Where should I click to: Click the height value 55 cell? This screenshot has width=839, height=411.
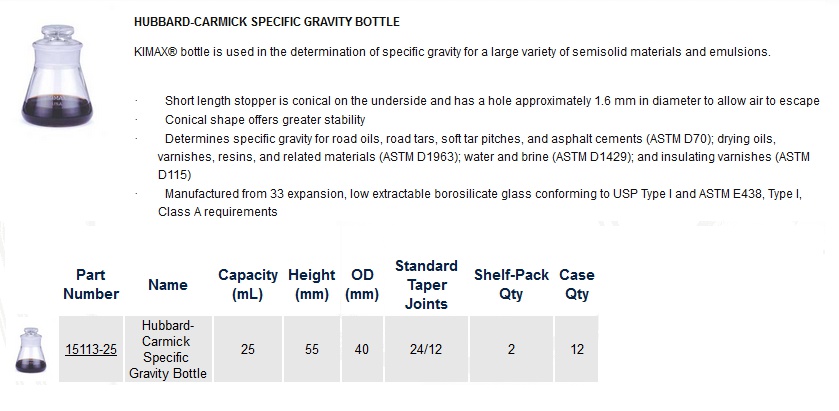tap(311, 349)
